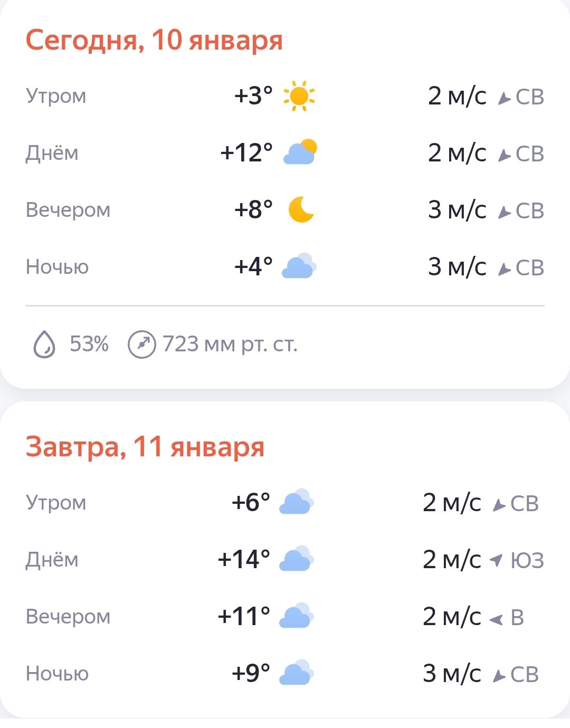Click the humidity droplet icon
This screenshot has height=728, width=570.
coord(44,344)
